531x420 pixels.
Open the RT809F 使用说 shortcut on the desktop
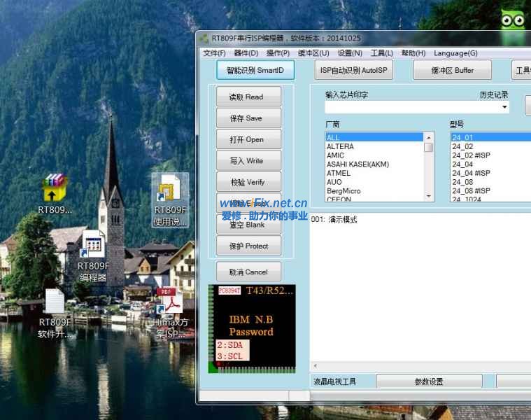[170, 199]
